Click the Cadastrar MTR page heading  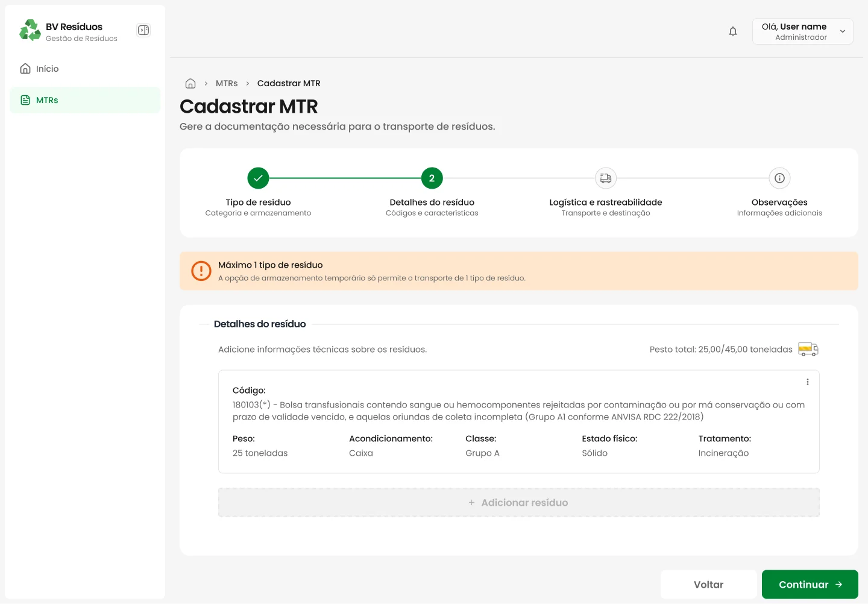tap(249, 107)
